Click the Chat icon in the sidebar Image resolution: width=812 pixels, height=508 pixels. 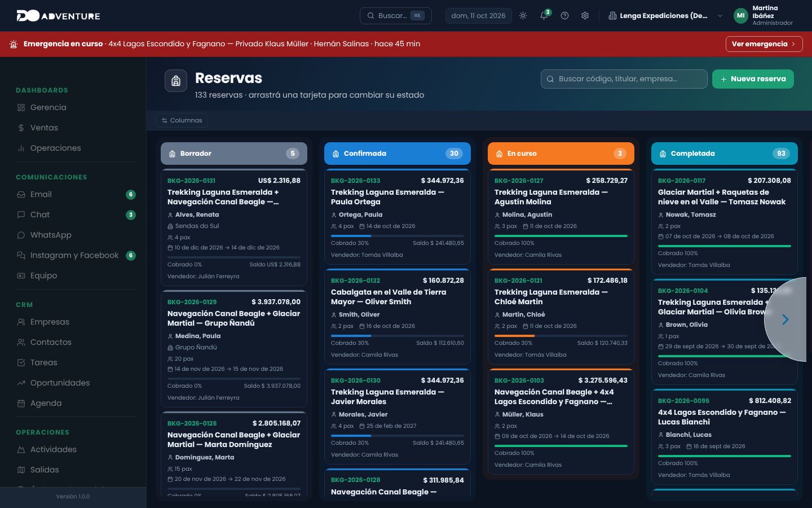click(21, 214)
